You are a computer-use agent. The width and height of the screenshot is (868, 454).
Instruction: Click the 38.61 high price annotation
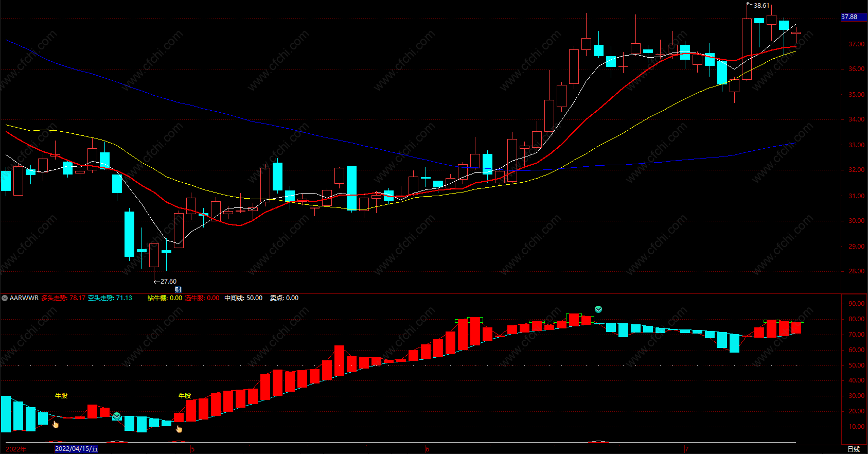click(761, 6)
